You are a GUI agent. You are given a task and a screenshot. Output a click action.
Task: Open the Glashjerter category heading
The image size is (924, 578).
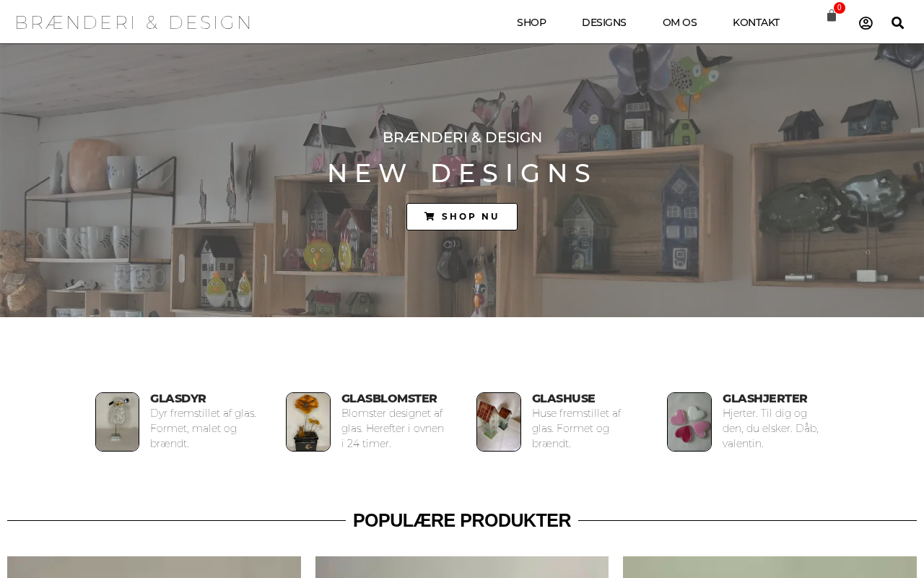point(765,399)
